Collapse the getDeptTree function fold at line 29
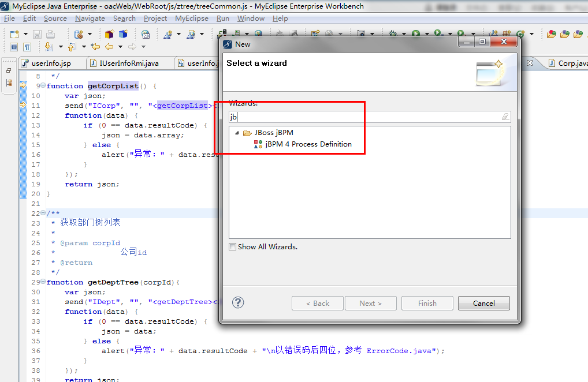 (x=43, y=281)
